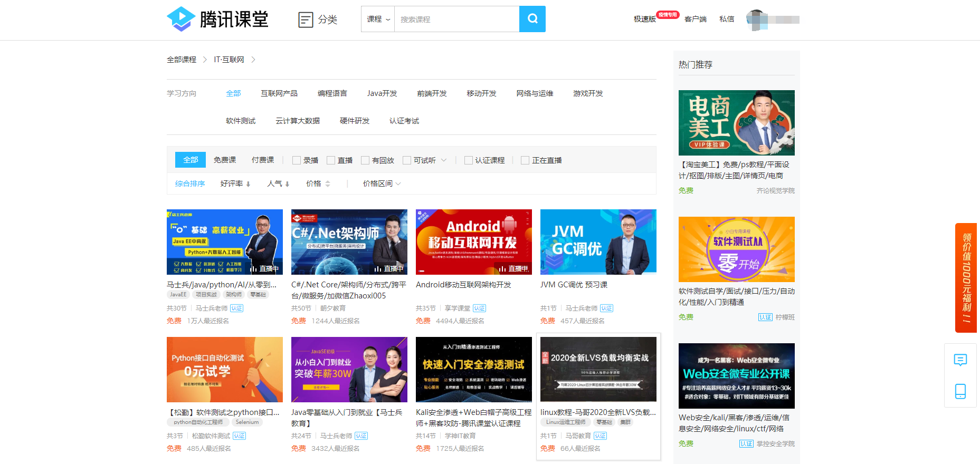Go to IT·互联网 breadcrumb

229,60
